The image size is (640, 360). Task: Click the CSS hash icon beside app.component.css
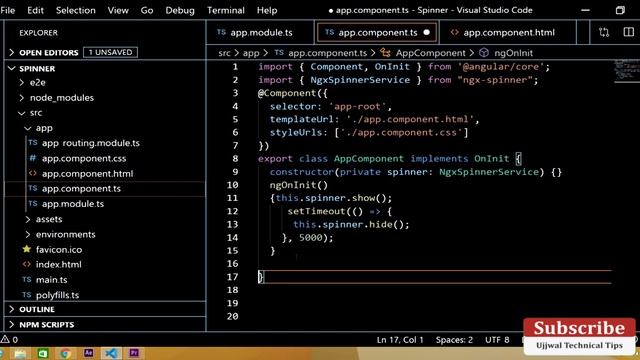coord(33,158)
